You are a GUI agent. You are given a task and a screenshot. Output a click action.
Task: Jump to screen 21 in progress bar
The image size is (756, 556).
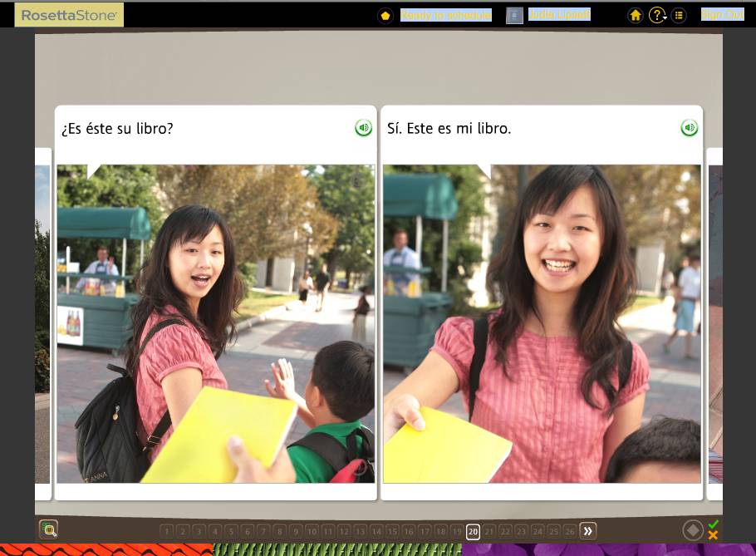pyautogui.click(x=488, y=531)
